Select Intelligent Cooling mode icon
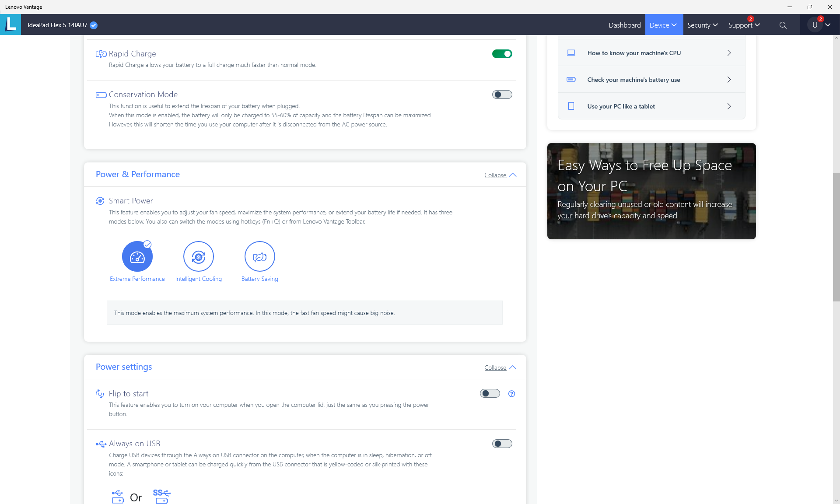The height and width of the screenshot is (504, 840). click(198, 257)
